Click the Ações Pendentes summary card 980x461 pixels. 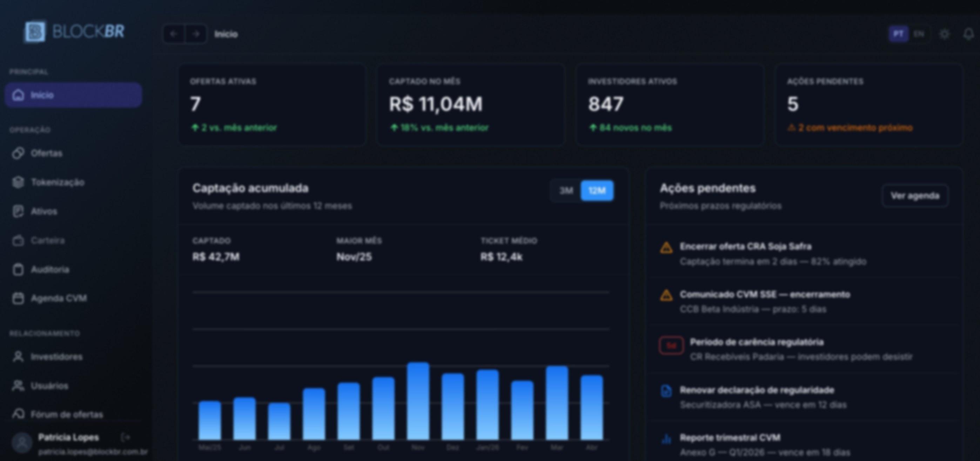(869, 105)
